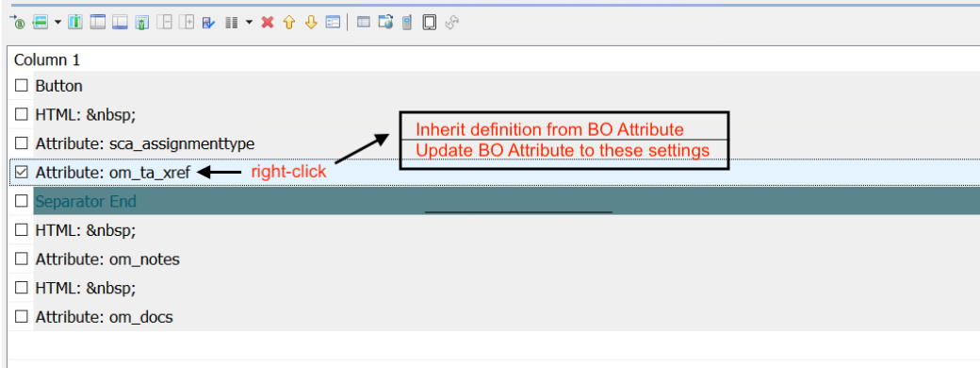Click the mobile phone preview icon

(x=407, y=23)
